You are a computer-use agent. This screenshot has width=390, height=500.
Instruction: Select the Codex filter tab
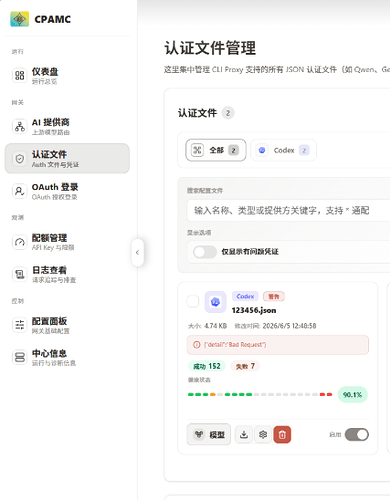point(283,150)
